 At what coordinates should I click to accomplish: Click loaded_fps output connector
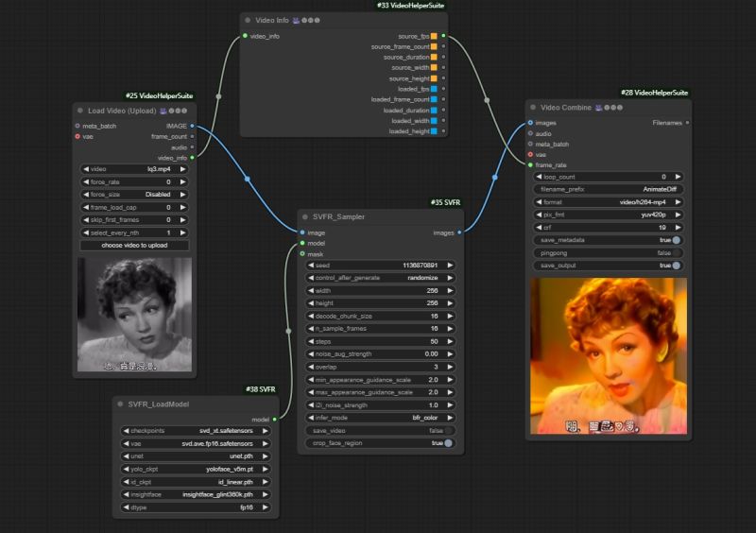[443, 89]
